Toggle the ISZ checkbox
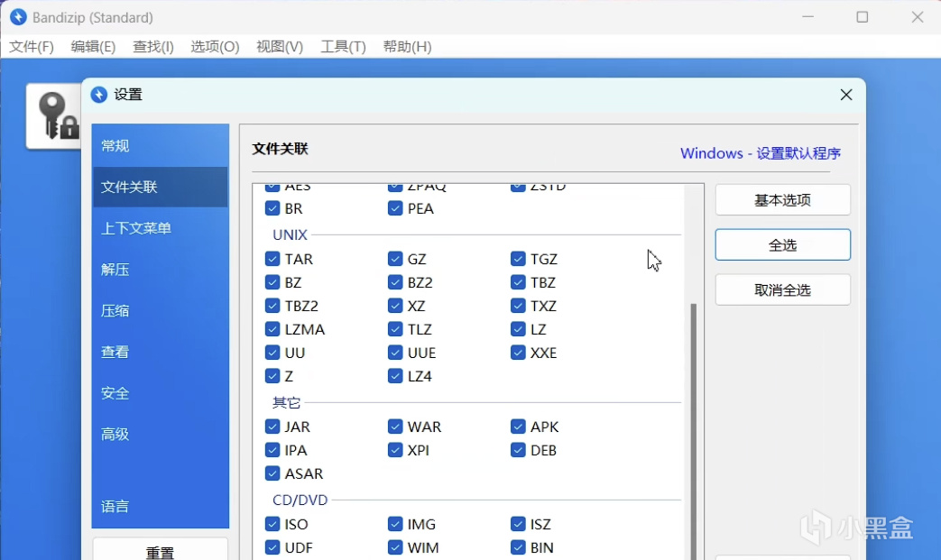This screenshot has width=941, height=560. click(x=518, y=524)
